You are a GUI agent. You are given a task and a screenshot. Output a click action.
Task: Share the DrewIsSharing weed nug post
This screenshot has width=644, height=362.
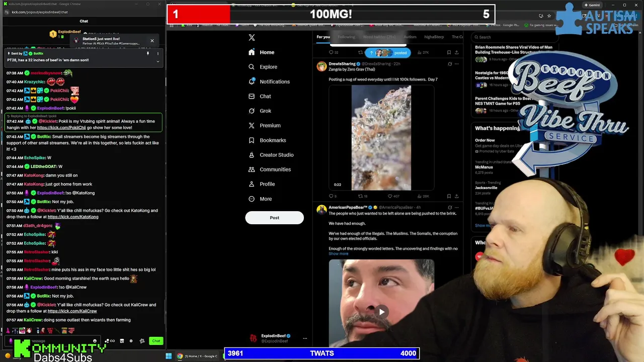(456, 196)
